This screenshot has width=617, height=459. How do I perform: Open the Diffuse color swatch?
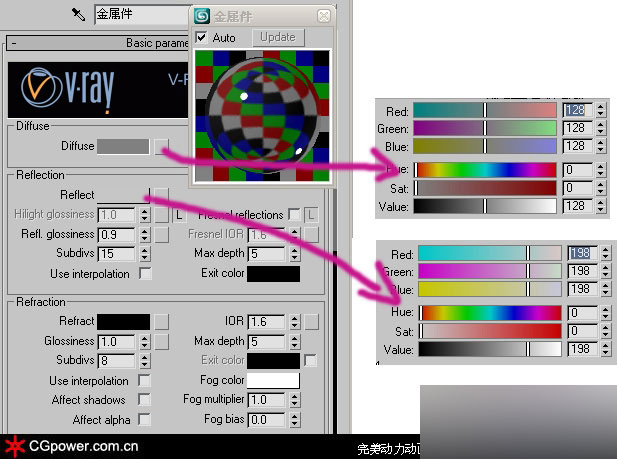tap(123, 146)
